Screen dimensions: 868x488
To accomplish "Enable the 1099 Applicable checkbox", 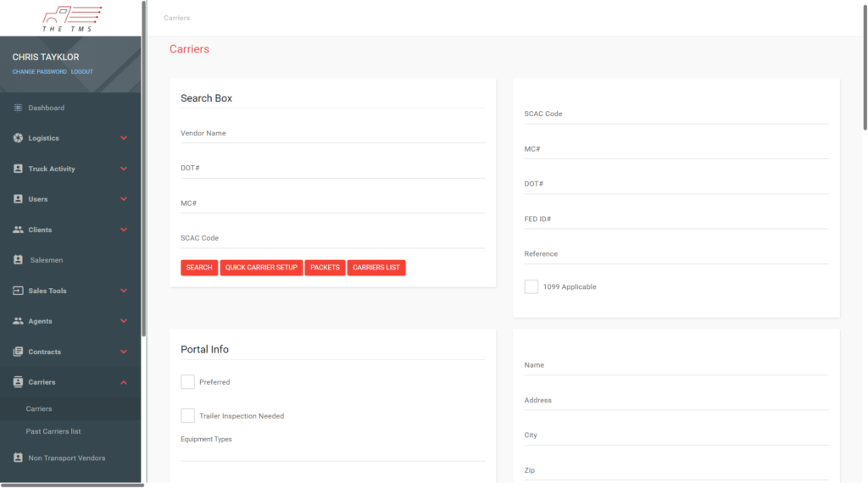I will (531, 287).
